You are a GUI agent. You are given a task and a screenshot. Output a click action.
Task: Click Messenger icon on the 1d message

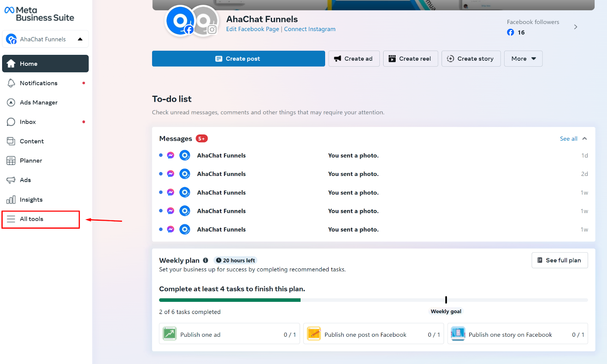point(171,155)
